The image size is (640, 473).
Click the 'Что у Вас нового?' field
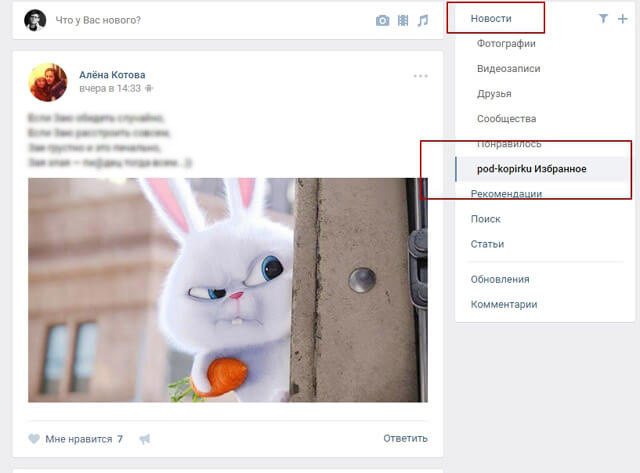point(98,20)
